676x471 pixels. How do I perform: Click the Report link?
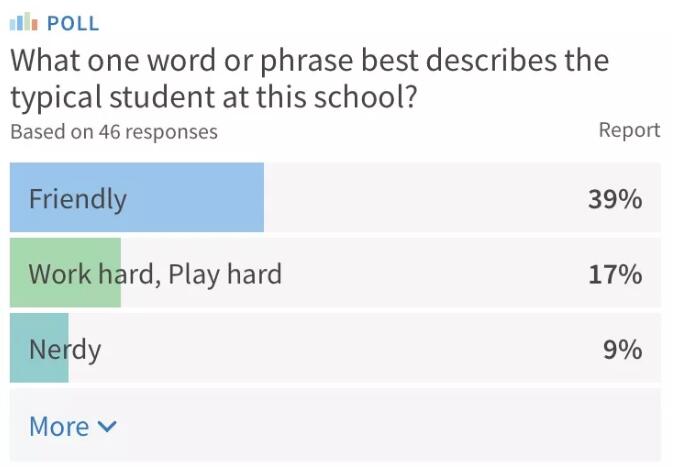[629, 130]
